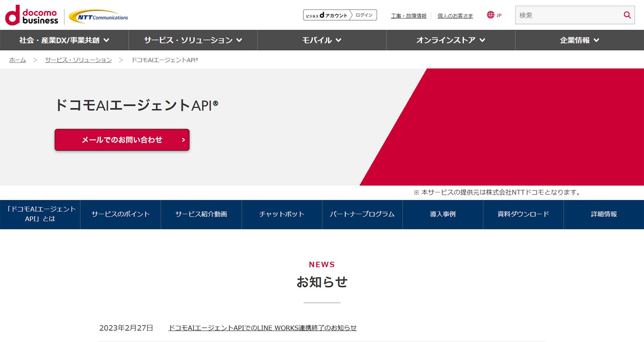Click the globe language icon
The height and width of the screenshot is (342, 644).
[491, 15]
